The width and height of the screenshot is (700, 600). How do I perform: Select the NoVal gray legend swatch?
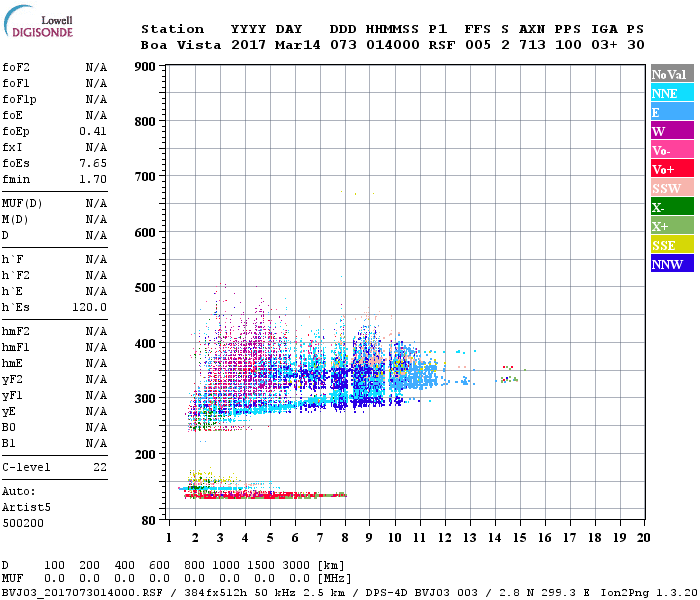(x=672, y=74)
